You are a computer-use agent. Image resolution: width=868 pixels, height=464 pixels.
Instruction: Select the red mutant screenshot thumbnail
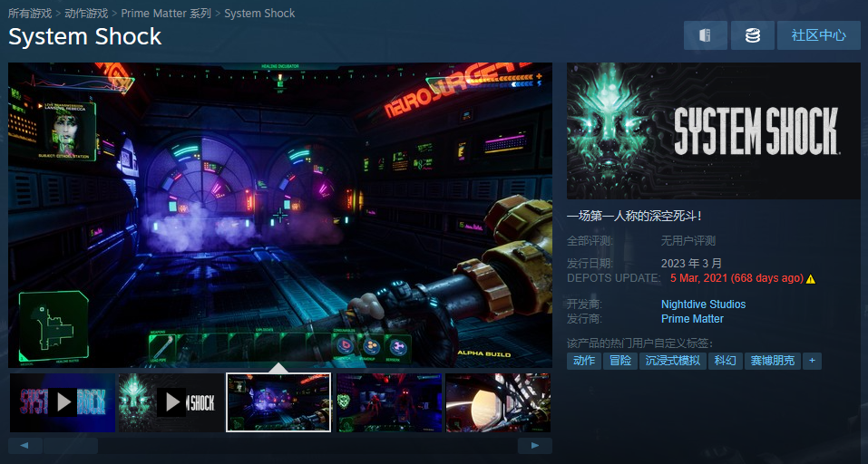tap(389, 402)
